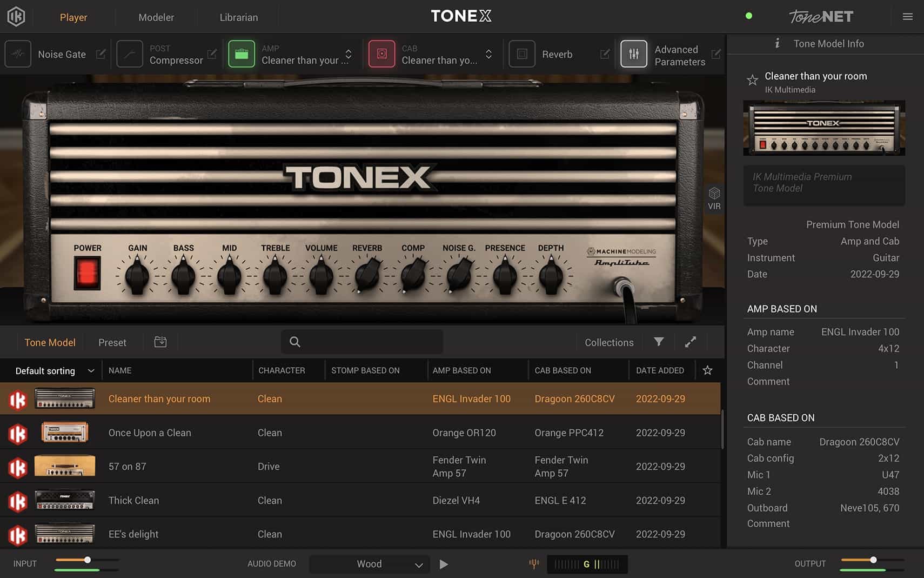Open the filter funnel icon
This screenshot has height=578, width=924.
[659, 342]
